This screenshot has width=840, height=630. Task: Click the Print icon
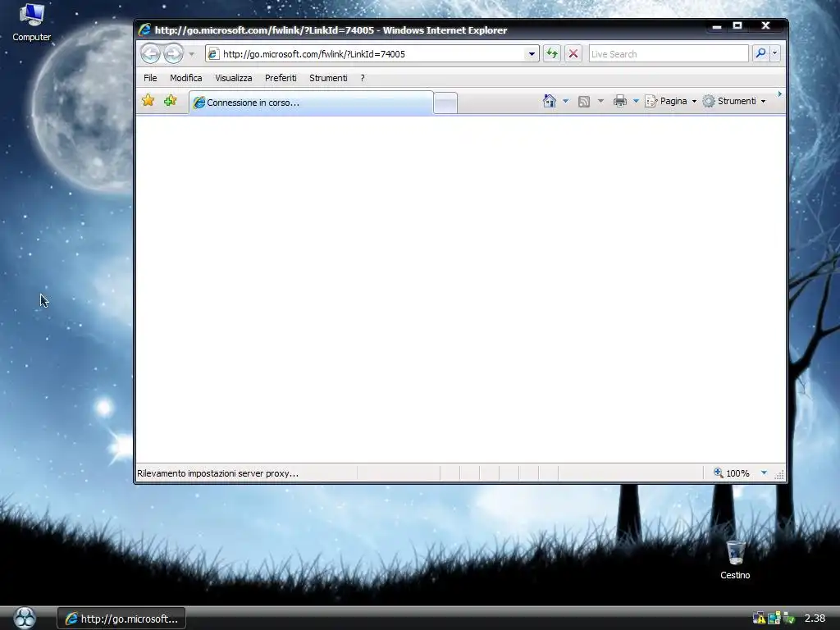point(620,101)
